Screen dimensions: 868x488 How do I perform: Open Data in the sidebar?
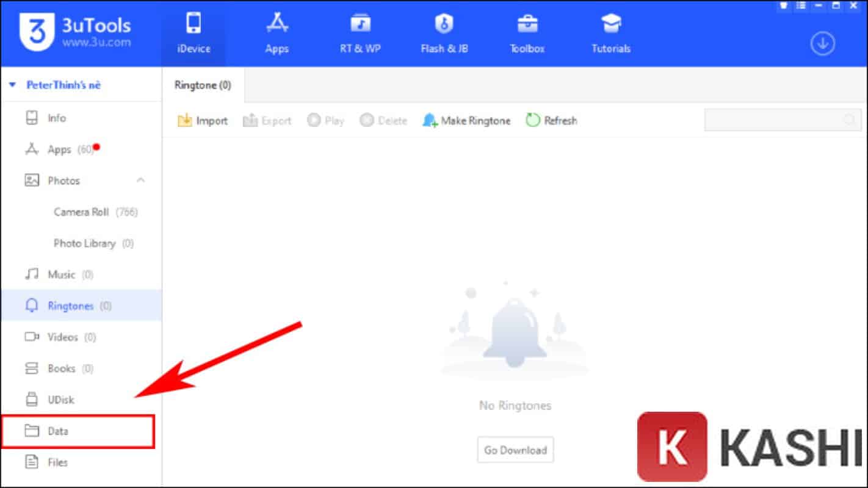pyautogui.click(x=58, y=431)
